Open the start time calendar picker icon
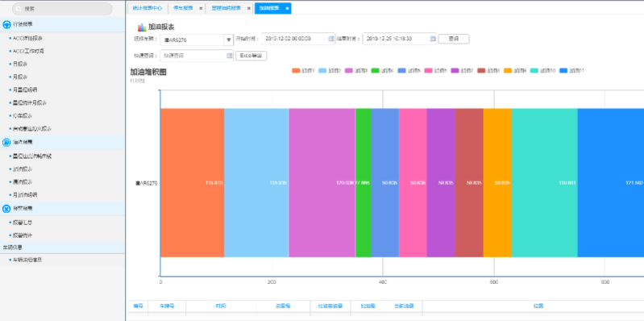 tap(331, 39)
